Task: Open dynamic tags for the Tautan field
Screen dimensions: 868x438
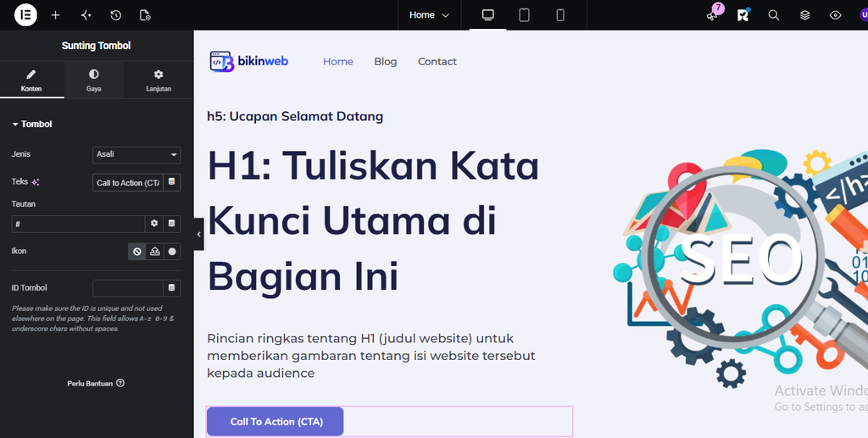Action: tap(171, 224)
